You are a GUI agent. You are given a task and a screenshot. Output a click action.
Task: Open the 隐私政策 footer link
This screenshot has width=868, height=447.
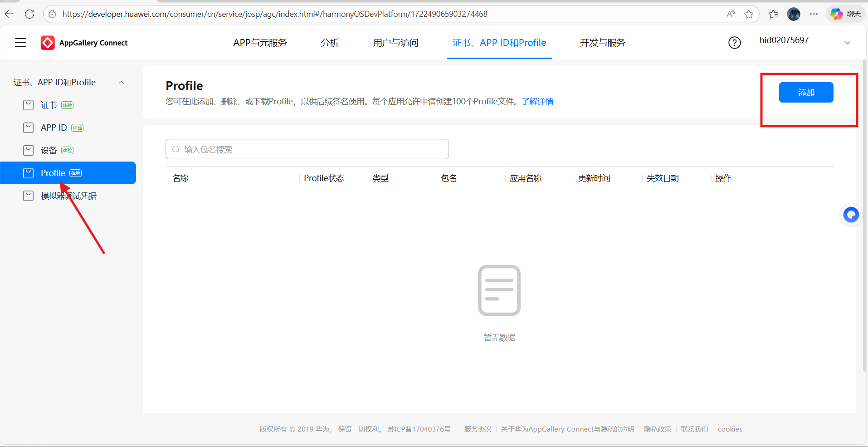(657, 429)
